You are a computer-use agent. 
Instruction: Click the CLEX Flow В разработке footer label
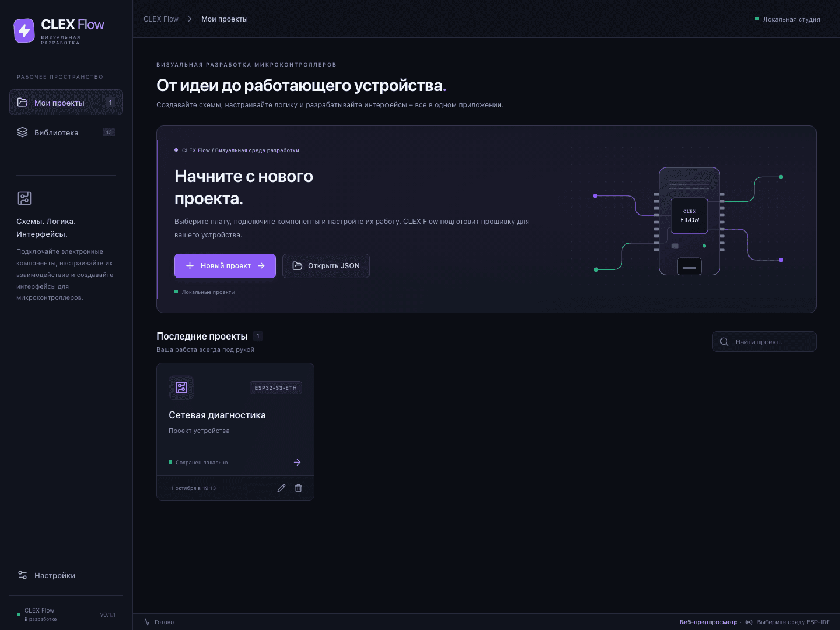pos(40,615)
